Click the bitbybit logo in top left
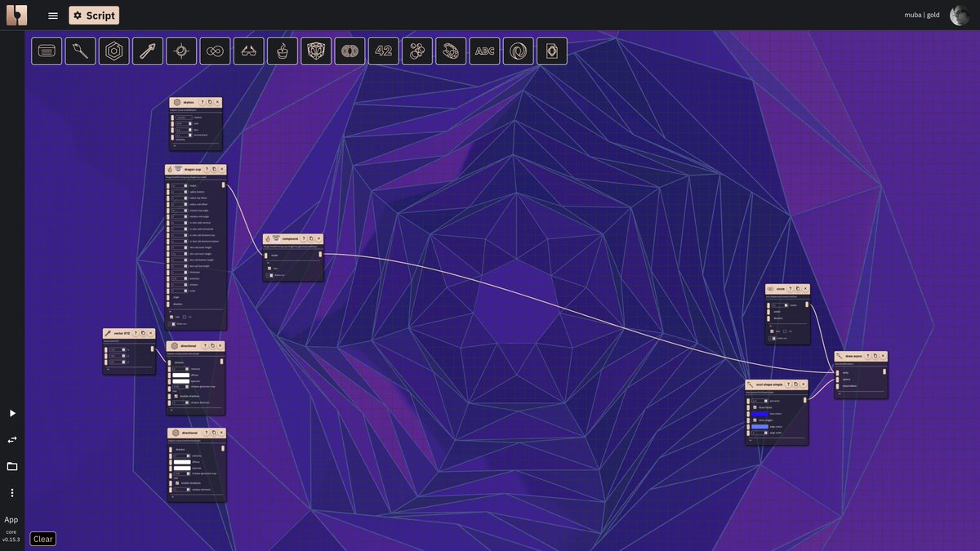The height and width of the screenshot is (551, 980). coord(17,15)
